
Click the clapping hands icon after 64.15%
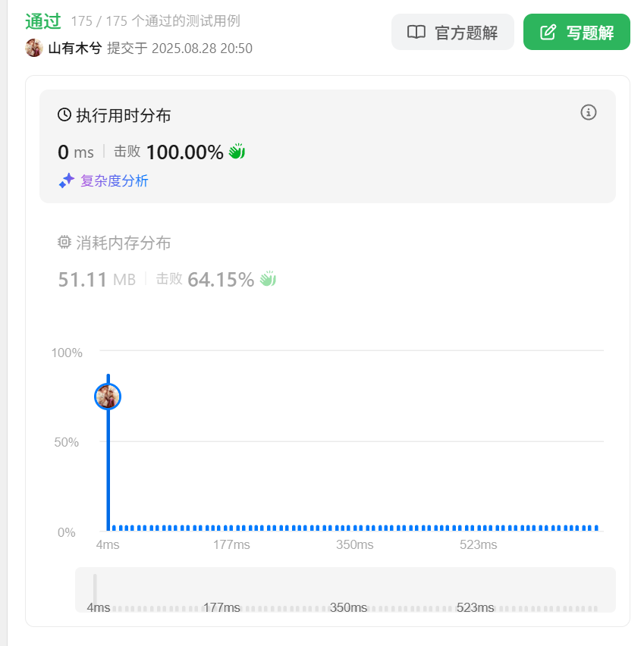[x=268, y=279]
